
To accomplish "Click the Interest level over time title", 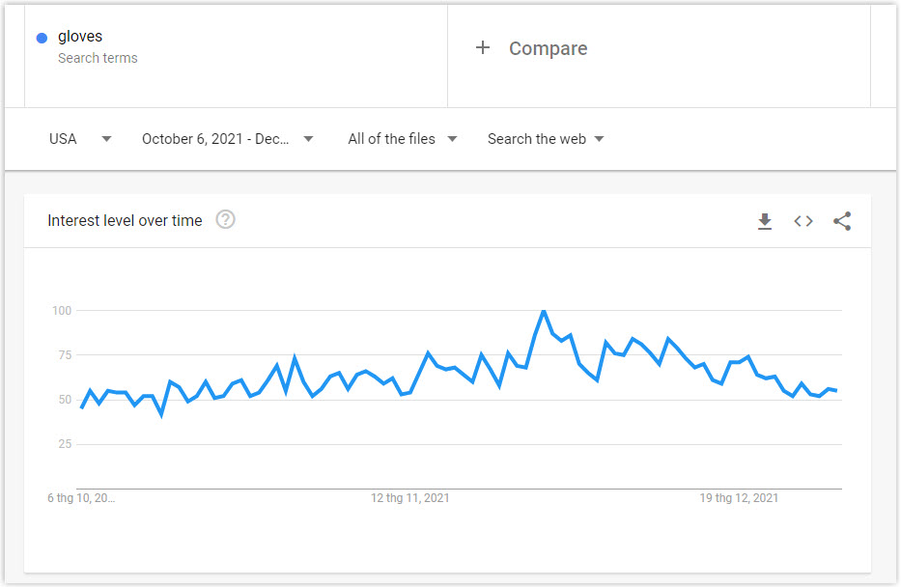I will click(x=125, y=221).
